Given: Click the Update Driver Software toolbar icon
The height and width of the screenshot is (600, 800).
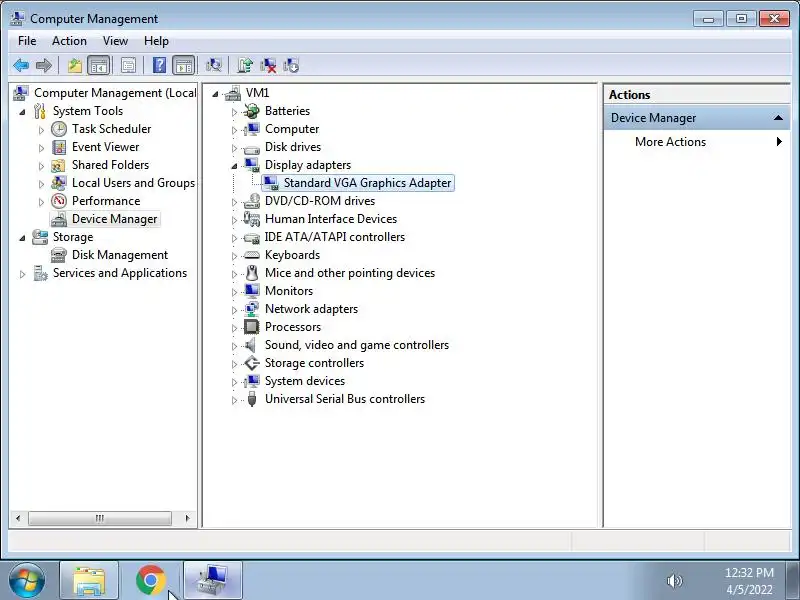Looking at the screenshot, I should (x=245, y=65).
